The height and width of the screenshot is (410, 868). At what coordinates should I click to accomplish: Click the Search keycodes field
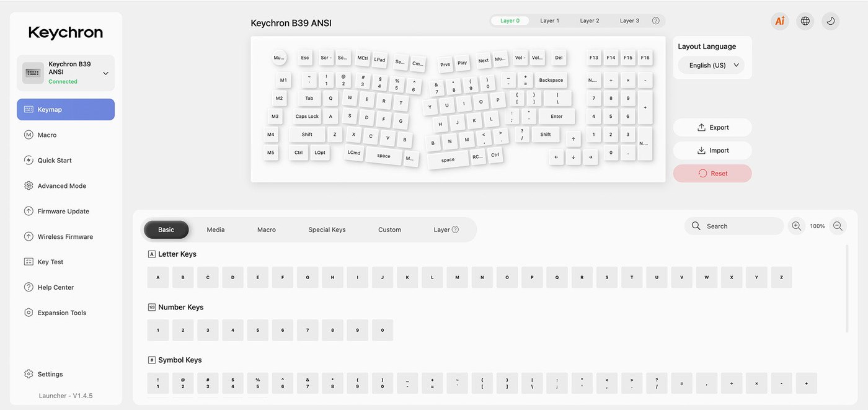734,226
